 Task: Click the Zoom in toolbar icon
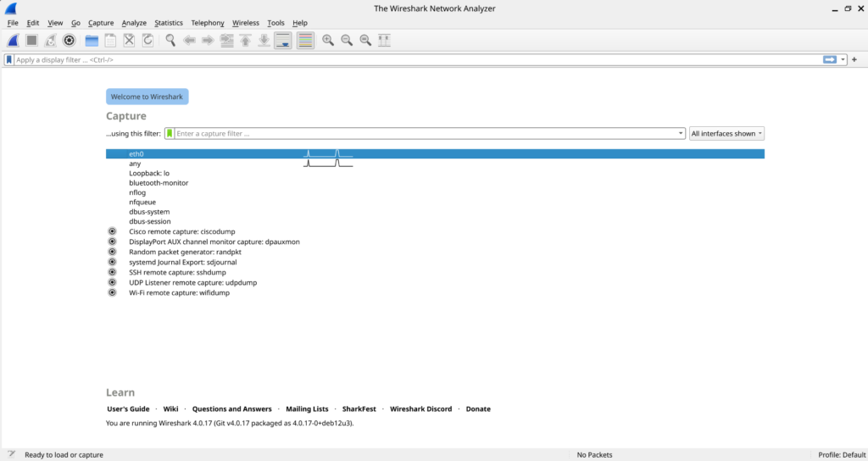coord(328,41)
